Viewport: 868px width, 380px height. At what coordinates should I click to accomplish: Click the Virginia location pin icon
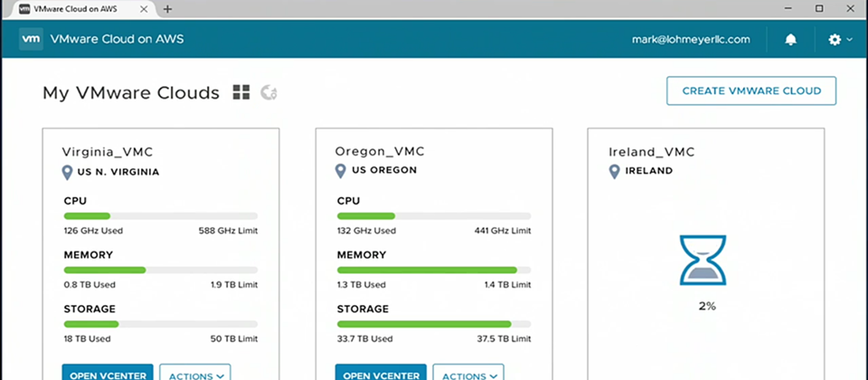coord(67,172)
